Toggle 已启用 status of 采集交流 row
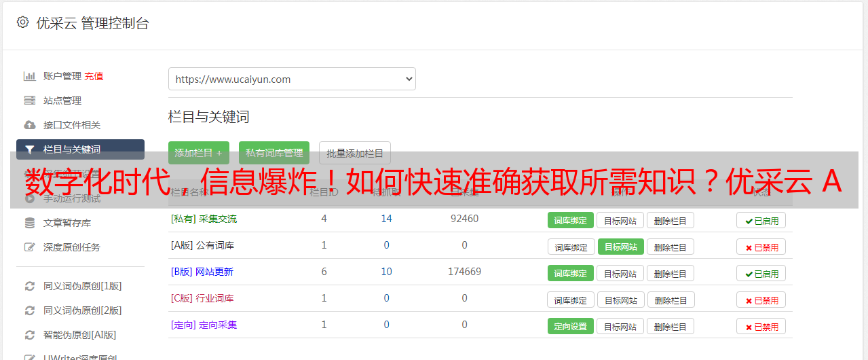The height and width of the screenshot is (360, 868). point(761,220)
